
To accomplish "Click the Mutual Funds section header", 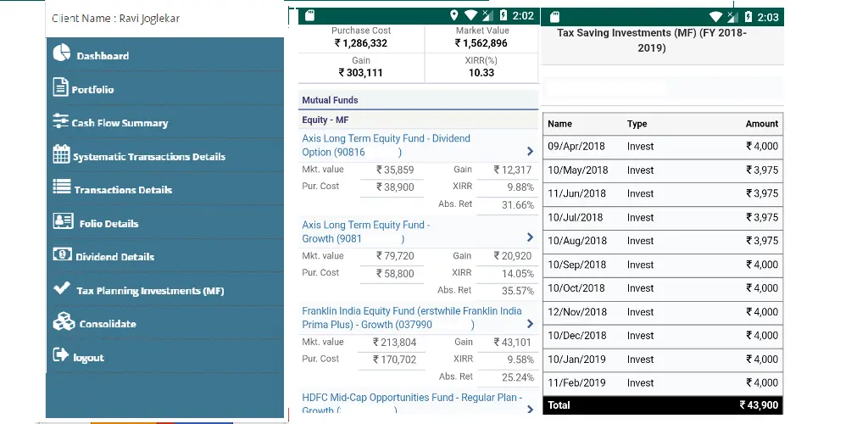I will coord(330,100).
